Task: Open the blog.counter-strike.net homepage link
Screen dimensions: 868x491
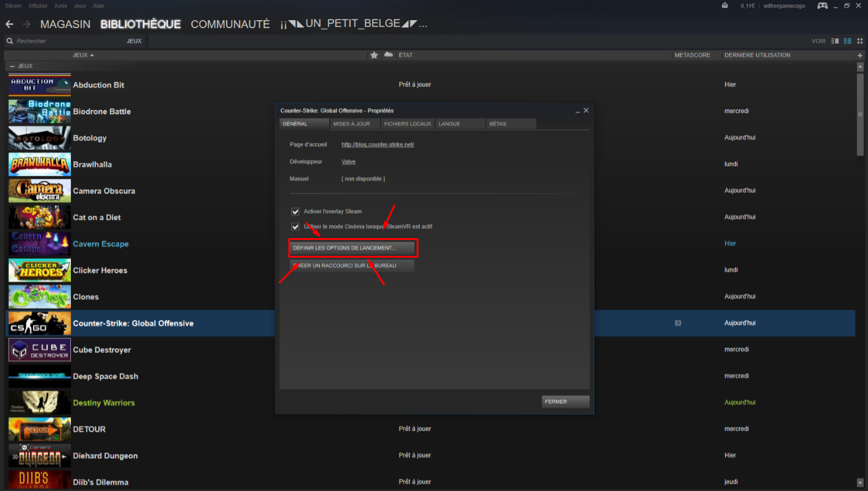Action: point(377,145)
